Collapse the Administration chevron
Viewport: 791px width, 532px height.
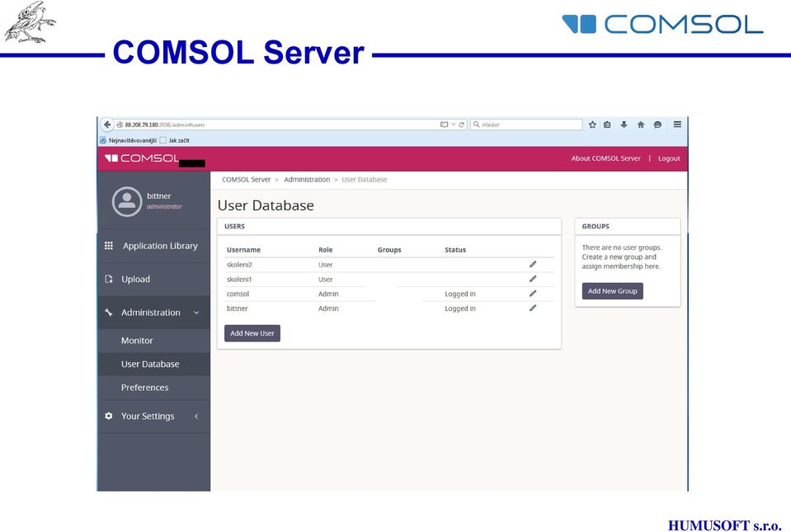click(196, 313)
